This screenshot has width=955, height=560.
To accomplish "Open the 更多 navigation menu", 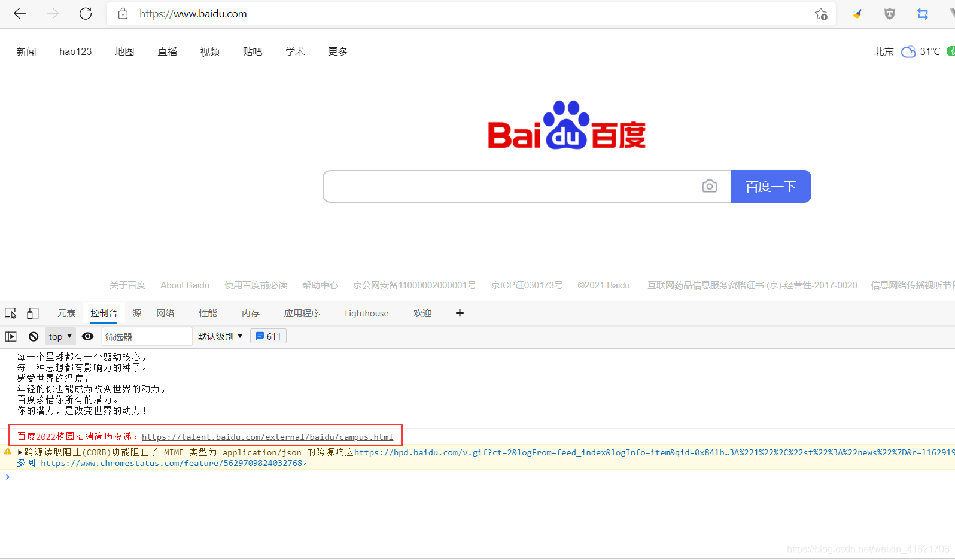I will (338, 51).
